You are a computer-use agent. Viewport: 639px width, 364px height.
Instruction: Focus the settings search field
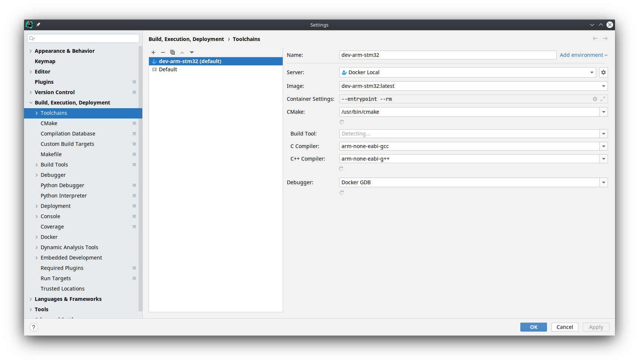tap(83, 38)
